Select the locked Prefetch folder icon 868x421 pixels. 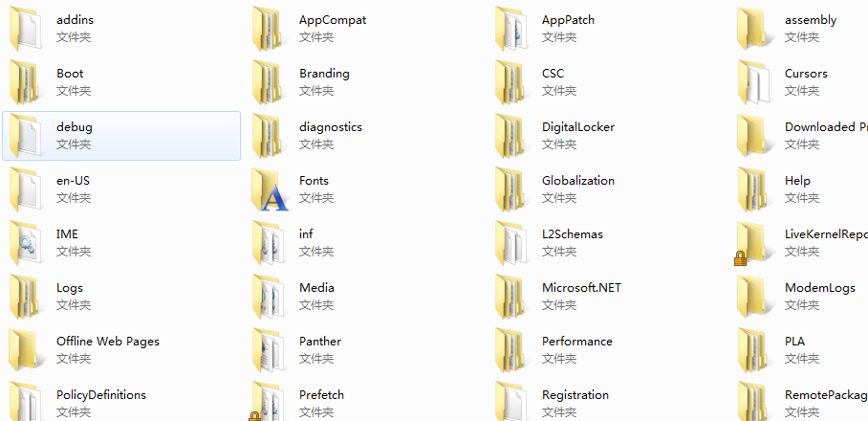click(270, 402)
